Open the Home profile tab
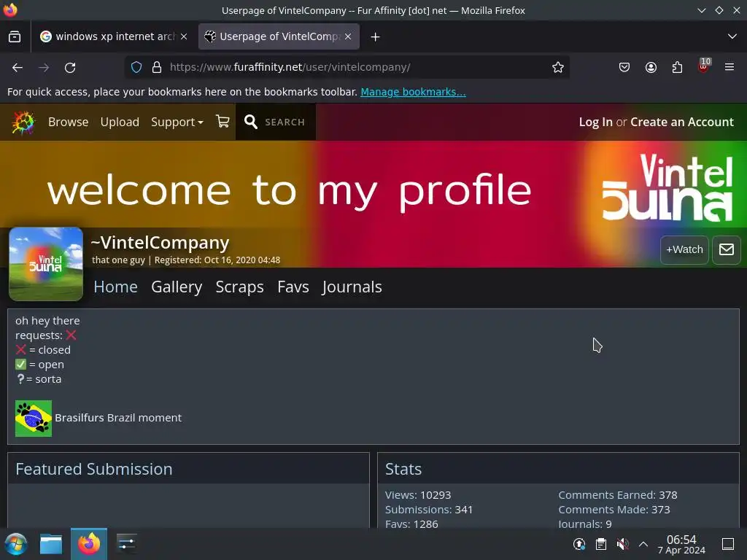The width and height of the screenshot is (747, 560). (x=116, y=287)
